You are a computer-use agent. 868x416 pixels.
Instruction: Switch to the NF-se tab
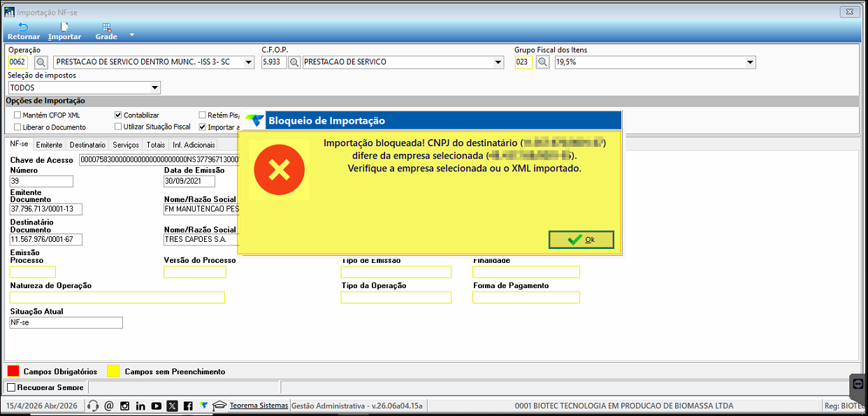[19, 144]
